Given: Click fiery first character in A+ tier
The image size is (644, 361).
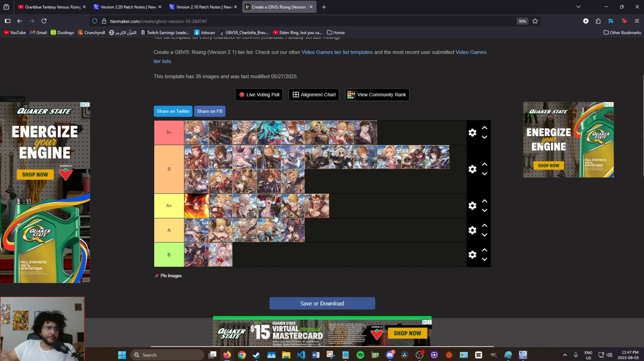Looking at the screenshot, I should 196,206.
